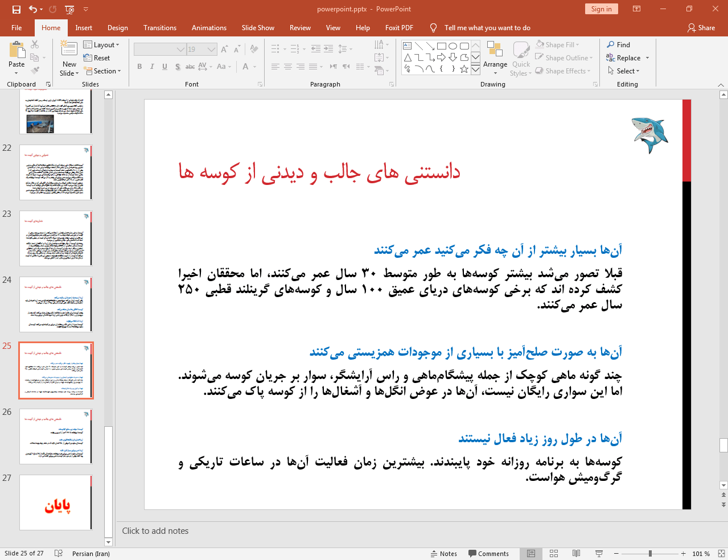Start Slide Show icon in the status bar
Screen dimensions: 728x560
click(599, 554)
